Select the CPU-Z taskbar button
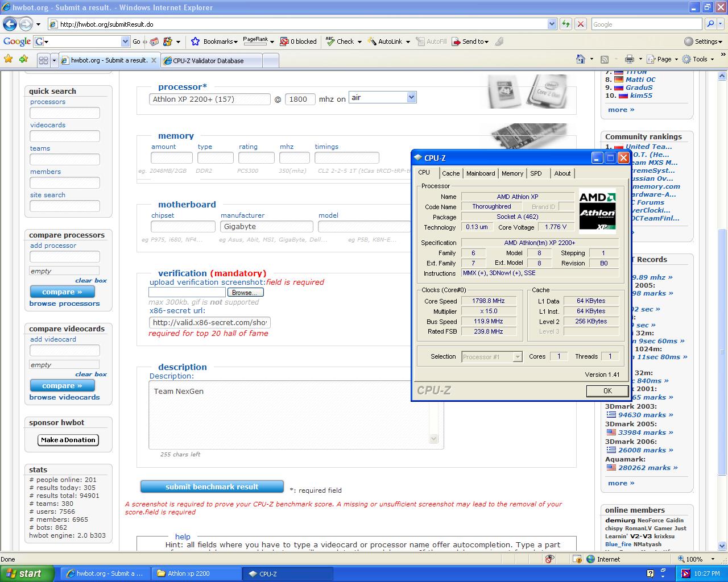This screenshot has width=728, height=582. point(288,573)
